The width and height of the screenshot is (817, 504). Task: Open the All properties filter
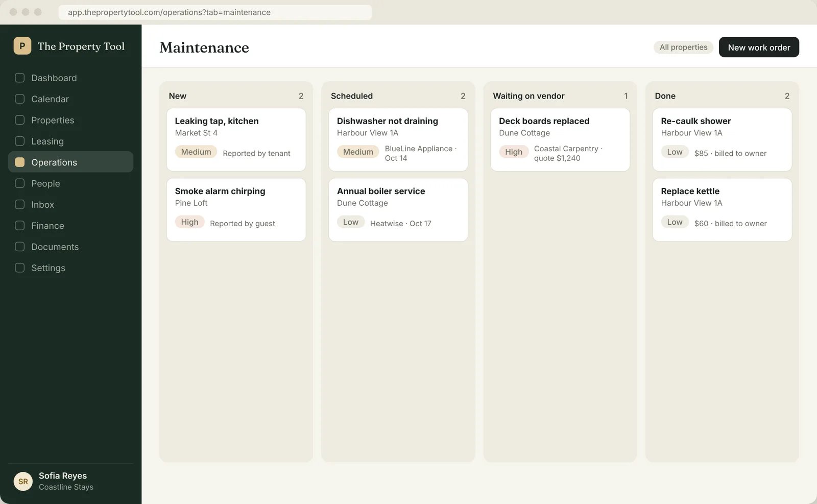pyautogui.click(x=683, y=47)
